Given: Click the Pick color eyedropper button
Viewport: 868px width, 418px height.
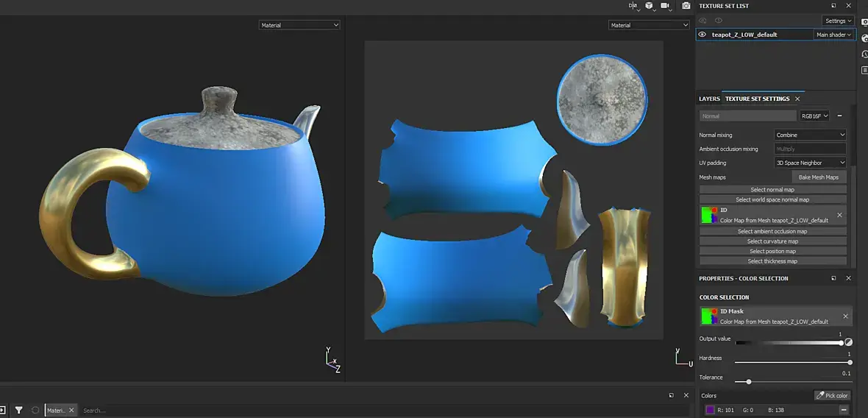Looking at the screenshot, I should tap(832, 395).
